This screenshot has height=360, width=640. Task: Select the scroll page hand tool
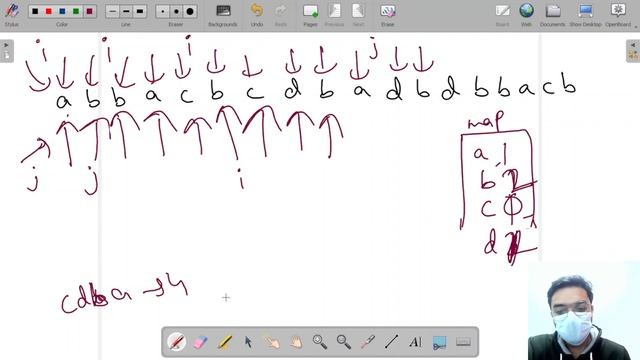pos(296,342)
